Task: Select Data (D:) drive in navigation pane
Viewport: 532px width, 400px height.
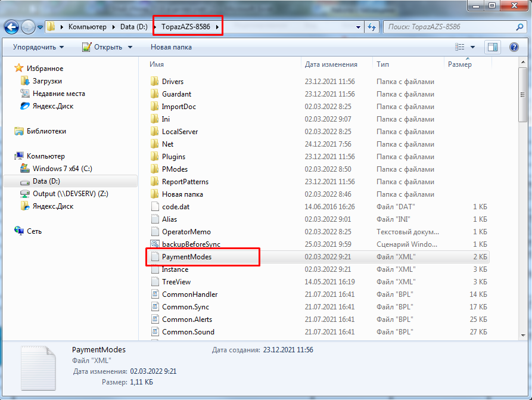Action: [70, 181]
